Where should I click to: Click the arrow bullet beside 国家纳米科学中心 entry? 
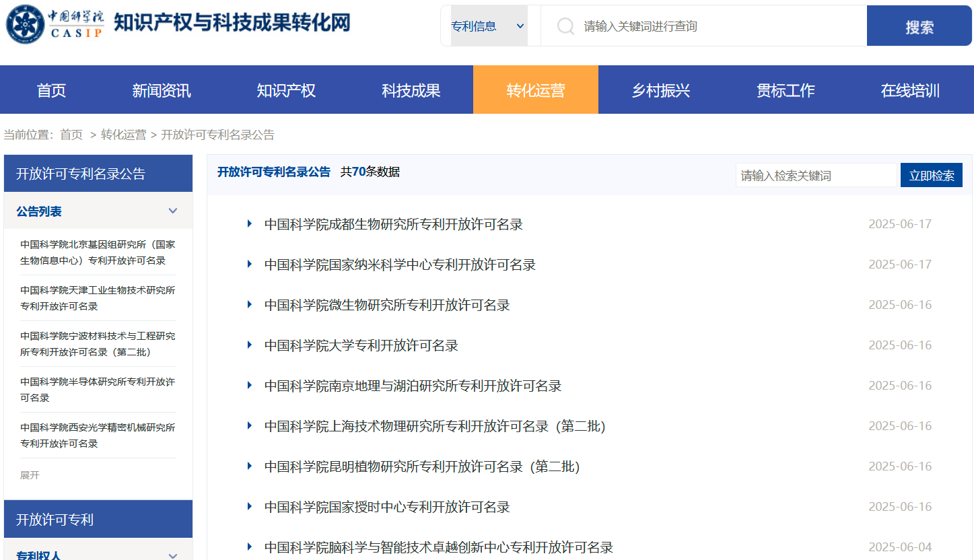[250, 264]
